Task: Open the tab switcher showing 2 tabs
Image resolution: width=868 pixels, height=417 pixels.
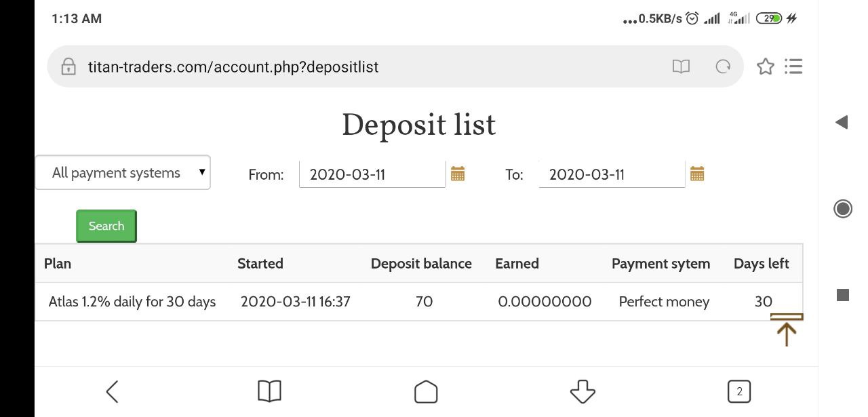Action: [x=739, y=391]
